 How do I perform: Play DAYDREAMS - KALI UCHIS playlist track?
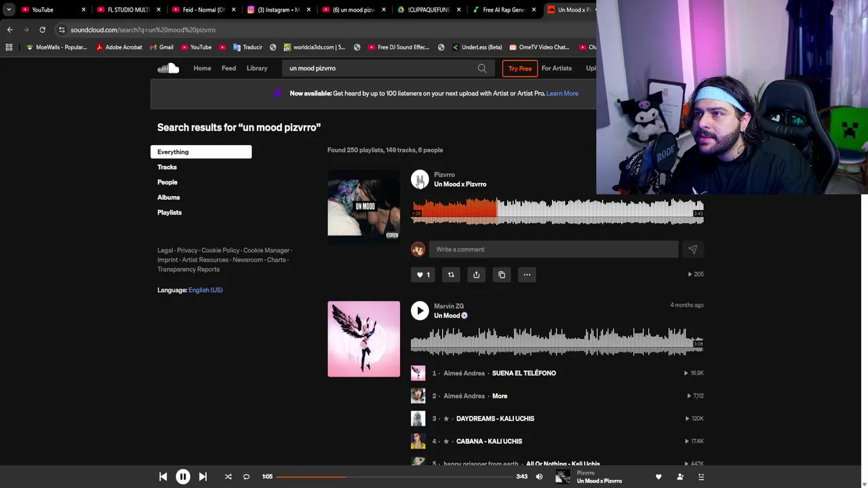[x=495, y=418]
